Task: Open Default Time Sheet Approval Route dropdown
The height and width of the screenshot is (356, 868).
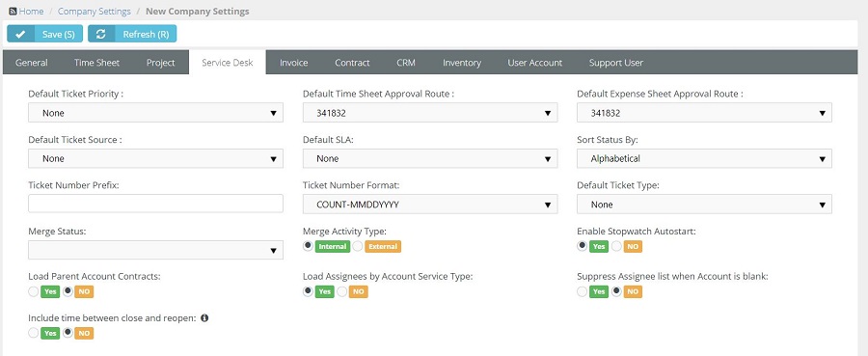Action: [430, 113]
